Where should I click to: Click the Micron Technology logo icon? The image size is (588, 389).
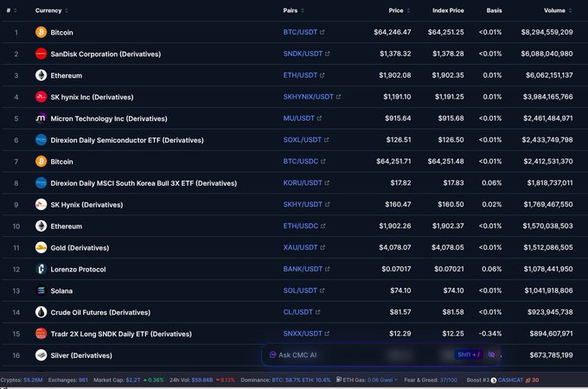(41, 118)
